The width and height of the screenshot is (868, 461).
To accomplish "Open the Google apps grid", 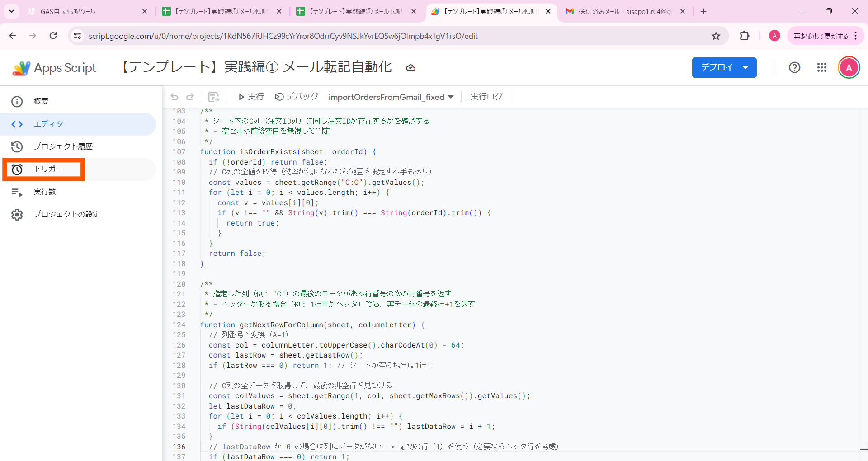I will click(x=822, y=67).
